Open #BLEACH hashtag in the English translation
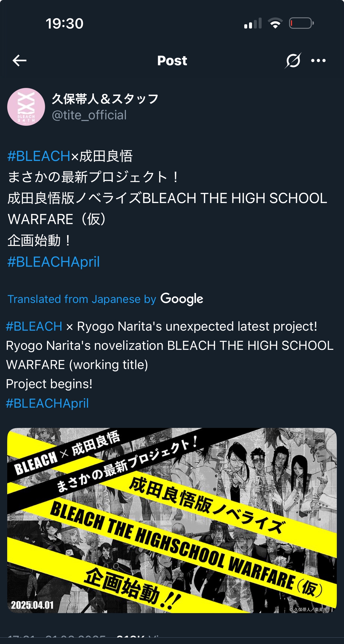 pyautogui.click(x=34, y=326)
